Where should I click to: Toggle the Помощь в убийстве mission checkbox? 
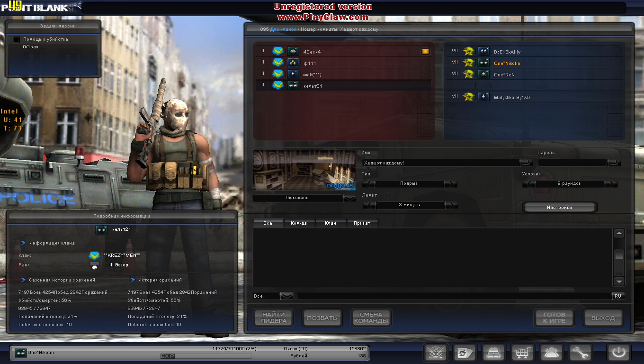pyautogui.click(x=17, y=39)
